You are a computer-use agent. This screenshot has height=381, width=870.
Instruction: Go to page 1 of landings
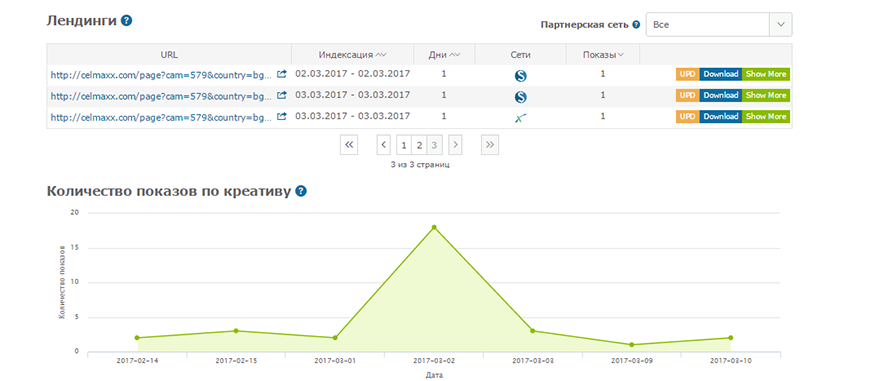(404, 145)
